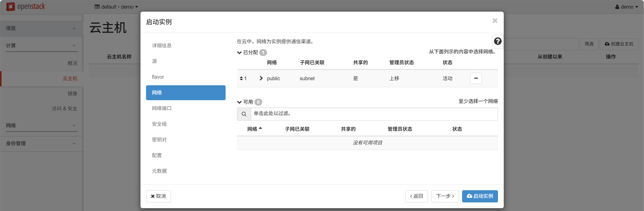
Task: Click the OpenStack logo
Action: point(26,7)
